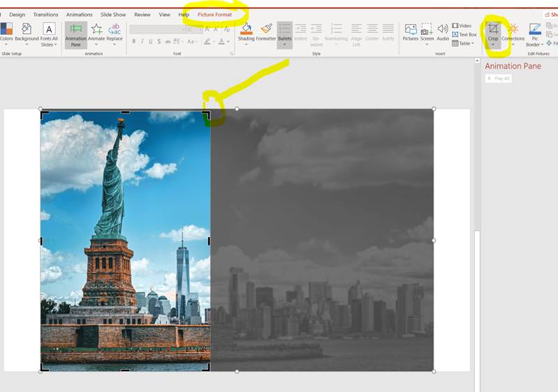Click the Animate star icon
Screen dimensions: 558x392
click(x=96, y=31)
